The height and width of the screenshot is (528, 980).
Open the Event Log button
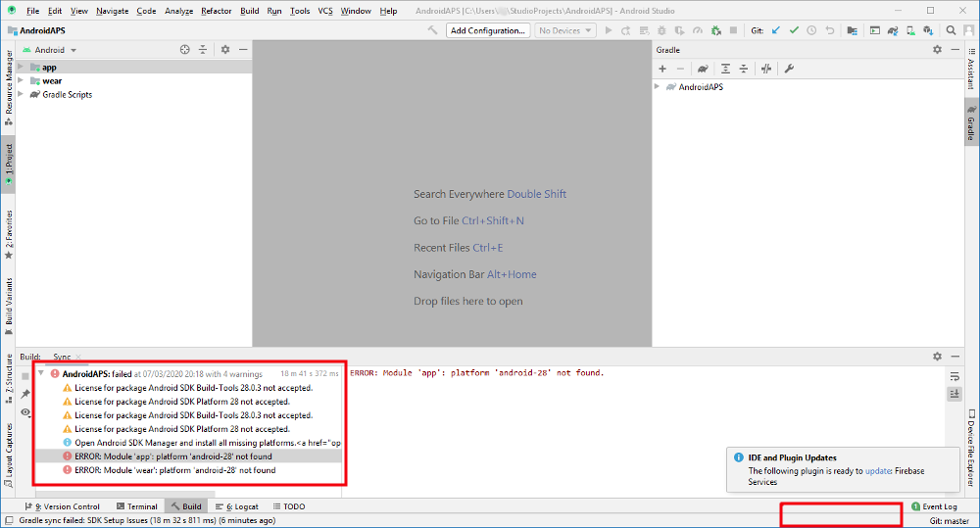point(934,506)
